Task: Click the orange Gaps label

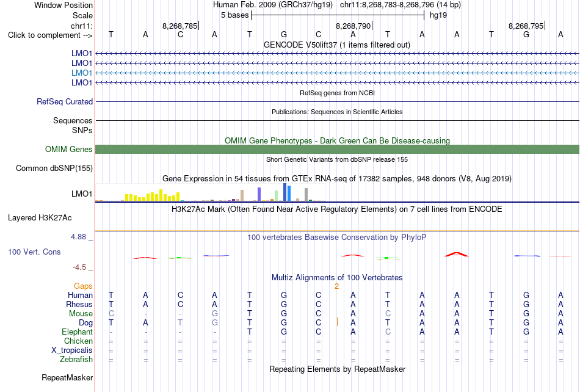Action: coord(83,286)
